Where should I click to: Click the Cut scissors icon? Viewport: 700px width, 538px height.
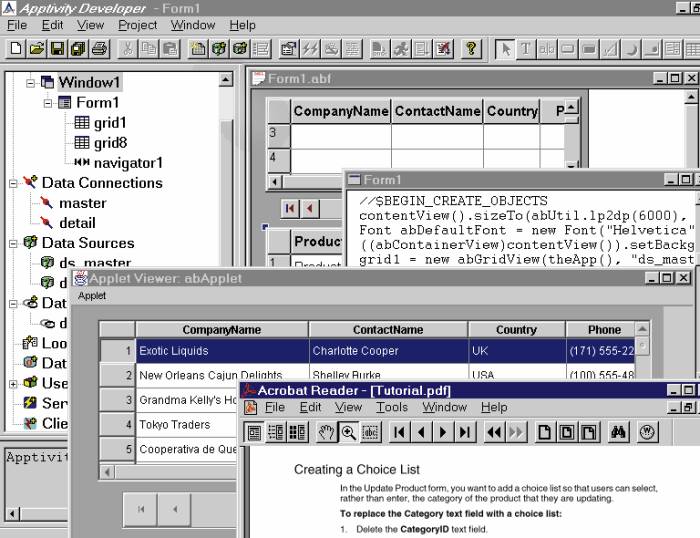[x=128, y=48]
